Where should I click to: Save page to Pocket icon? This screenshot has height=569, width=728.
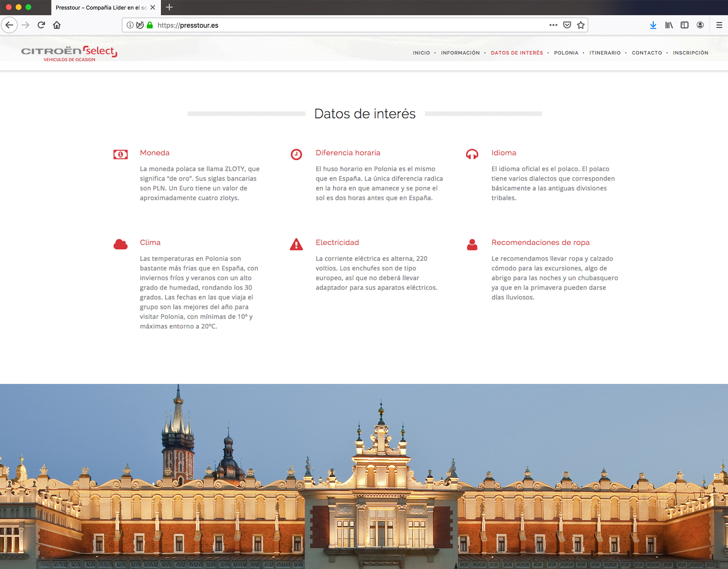point(567,25)
